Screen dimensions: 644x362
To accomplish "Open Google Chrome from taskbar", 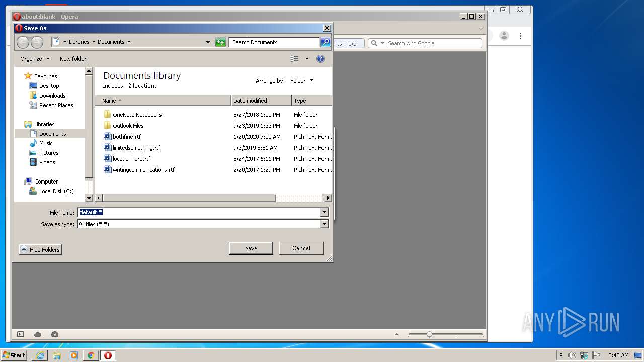I will [91, 355].
